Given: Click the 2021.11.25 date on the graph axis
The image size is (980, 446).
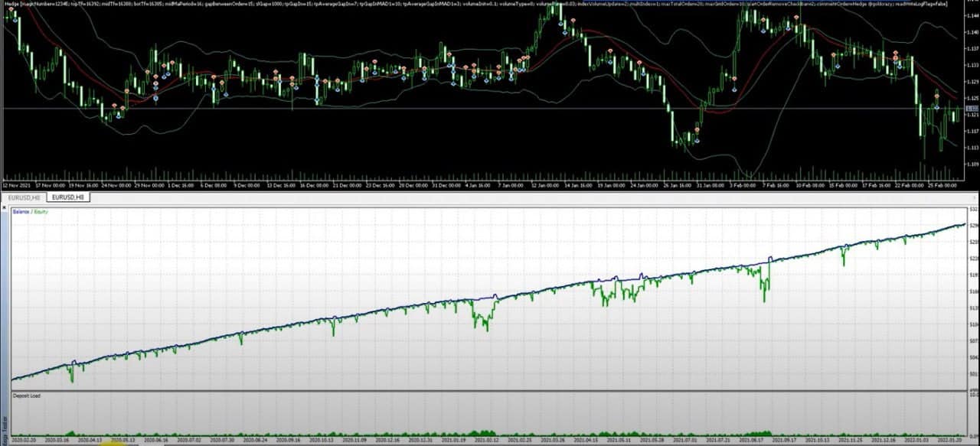Looking at the screenshot, I should pos(850,441).
